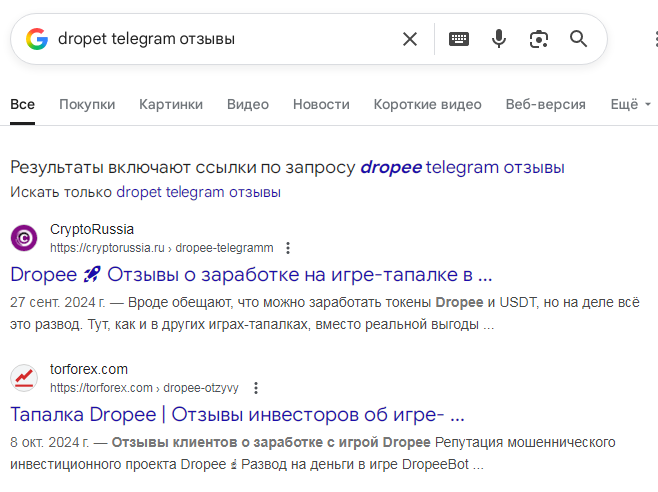The image size is (658, 492).
Task: Switch to the Картинки tab
Action: 171,104
